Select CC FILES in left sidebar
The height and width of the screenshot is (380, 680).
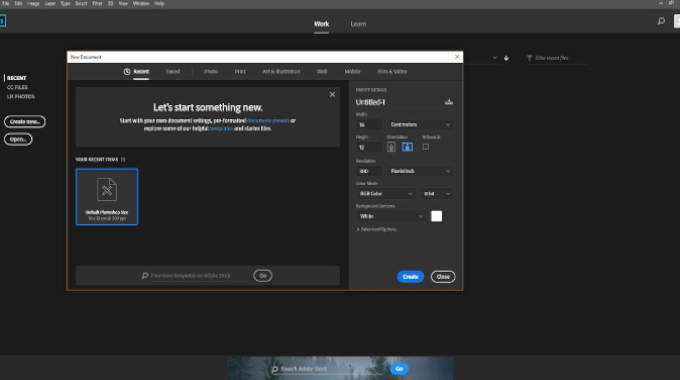click(17, 87)
